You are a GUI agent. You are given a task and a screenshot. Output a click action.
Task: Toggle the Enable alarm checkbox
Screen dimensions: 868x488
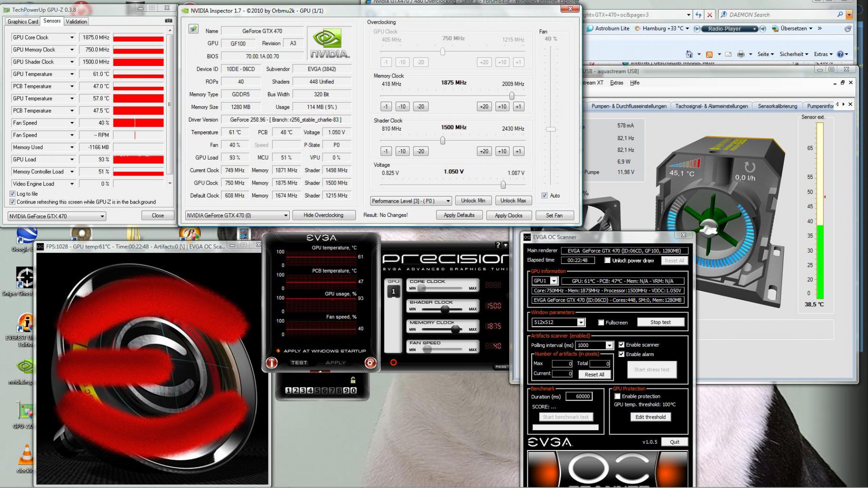point(621,354)
